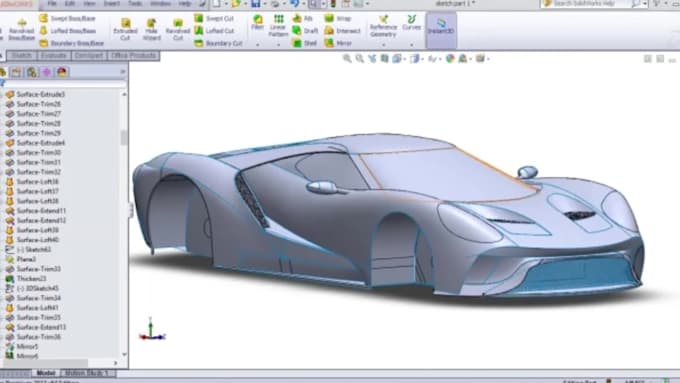Switch to the Sketch tab
Image resolution: width=680 pixels, height=383 pixels.
click(x=21, y=56)
